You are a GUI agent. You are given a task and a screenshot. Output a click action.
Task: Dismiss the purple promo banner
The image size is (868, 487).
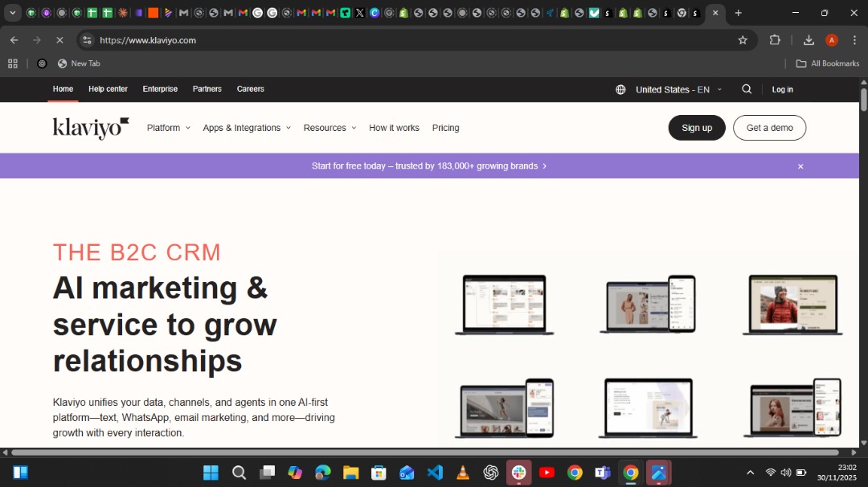coord(800,166)
